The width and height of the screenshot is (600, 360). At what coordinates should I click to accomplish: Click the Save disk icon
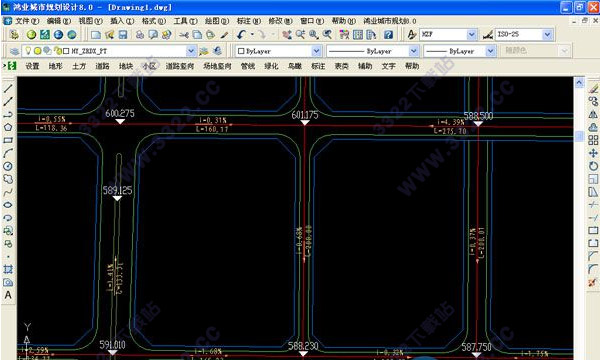[123, 35]
